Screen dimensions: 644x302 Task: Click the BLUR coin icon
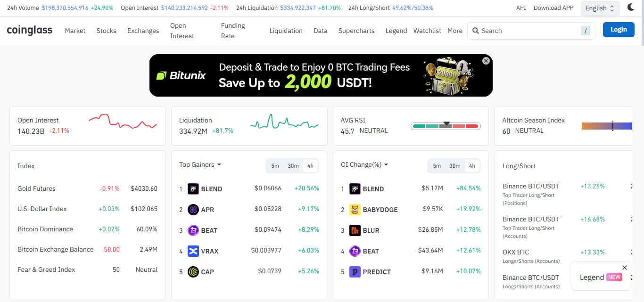pyautogui.click(x=355, y=230)
